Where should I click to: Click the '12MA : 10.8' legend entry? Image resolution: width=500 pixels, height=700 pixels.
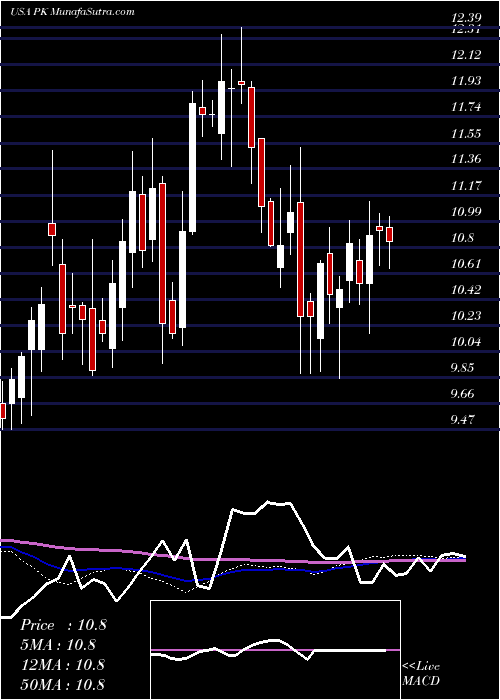point(62,664)
